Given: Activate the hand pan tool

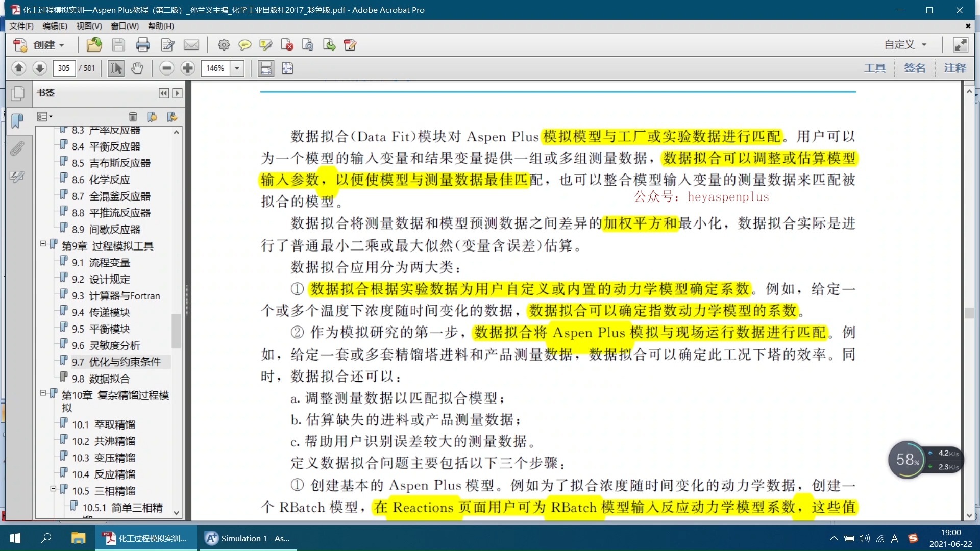Looking at the screenshot, I should click(137, 68).
